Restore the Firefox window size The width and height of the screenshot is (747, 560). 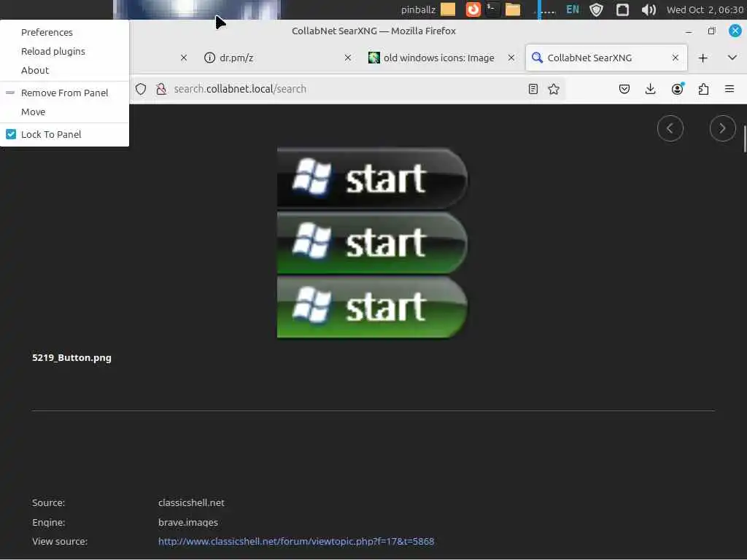tap(712, 31)
